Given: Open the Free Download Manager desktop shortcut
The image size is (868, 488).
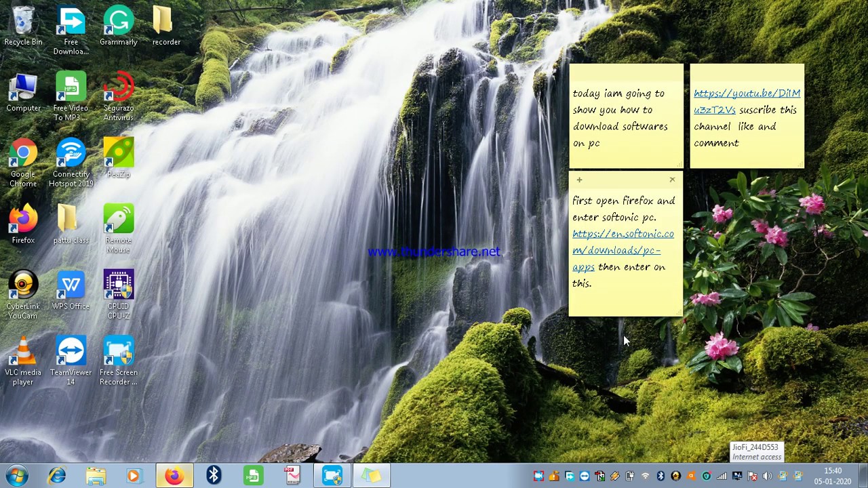Looking at the screenshot, I should [71, 30].
